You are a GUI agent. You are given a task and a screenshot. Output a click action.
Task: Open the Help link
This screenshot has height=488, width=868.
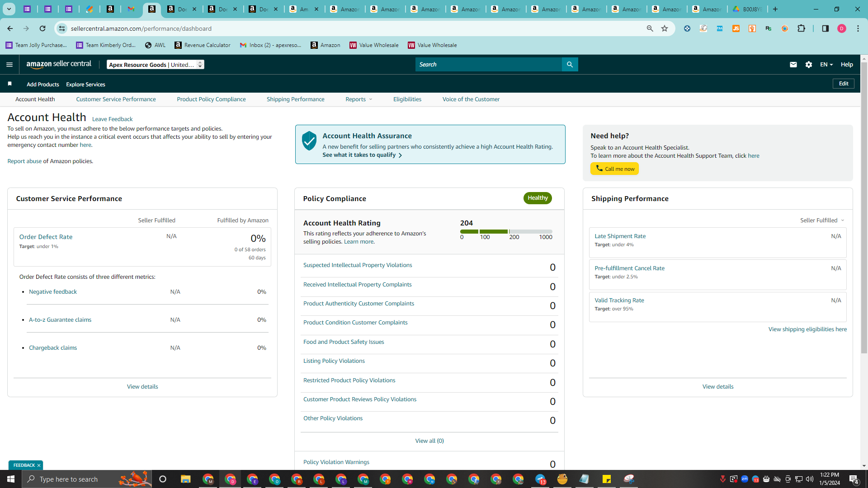click(847, 65)
